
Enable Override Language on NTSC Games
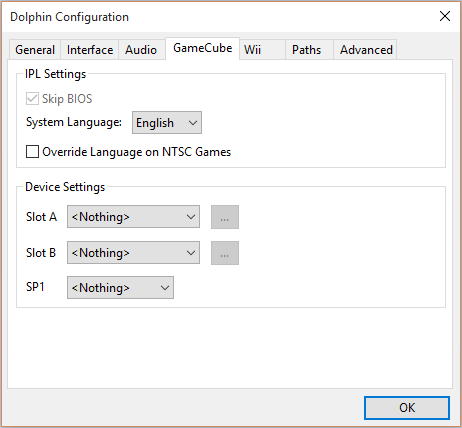tap(32, 152)
